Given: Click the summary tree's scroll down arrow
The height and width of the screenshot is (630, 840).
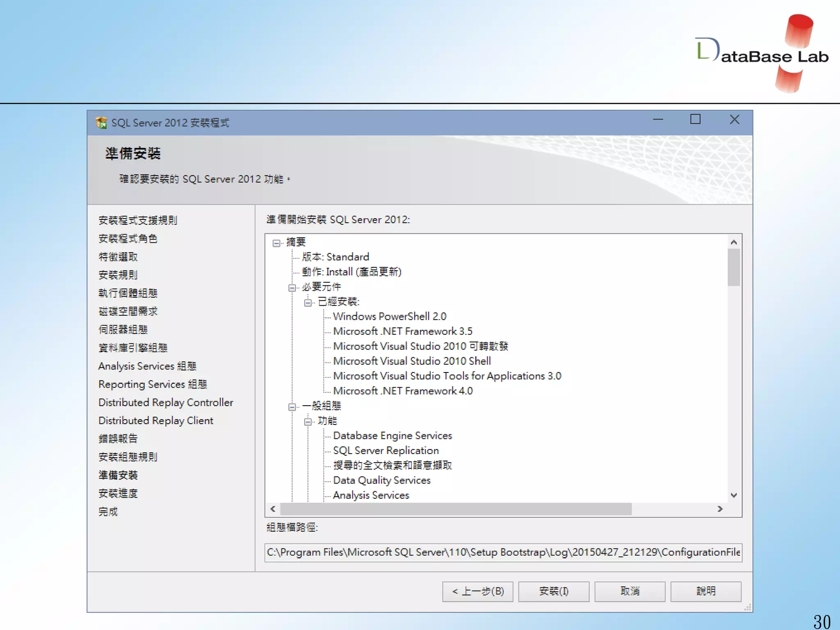Looking at the screenshot, I should [734, 495].
